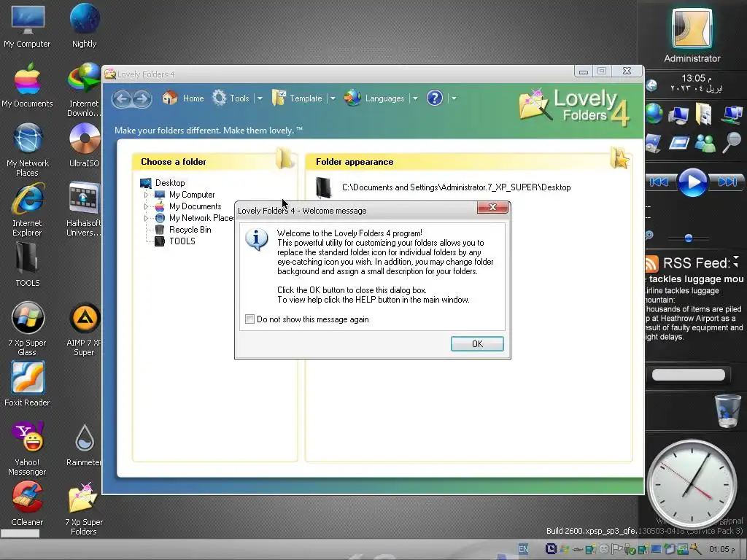Open the Nightly desktop icon
The width and height of the screenshot is (747, 560).
(85, 27)
